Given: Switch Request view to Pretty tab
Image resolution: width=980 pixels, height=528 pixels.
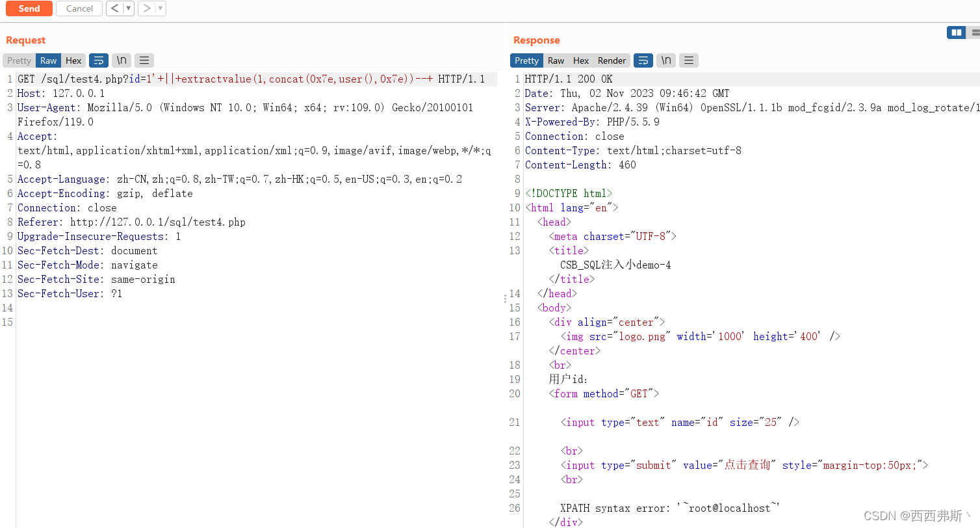Looking at the screenshot, I should click(19, 60).
